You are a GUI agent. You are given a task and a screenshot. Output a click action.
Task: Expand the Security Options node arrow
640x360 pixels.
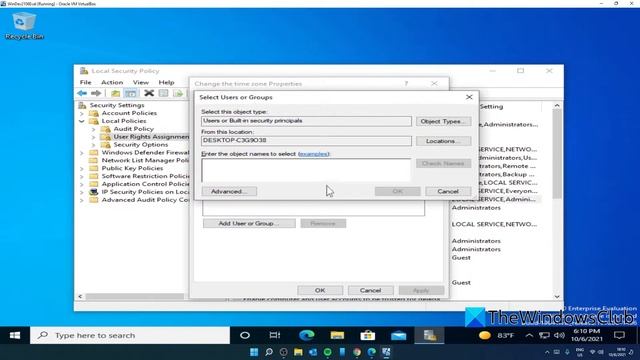(x=93, y=145)
